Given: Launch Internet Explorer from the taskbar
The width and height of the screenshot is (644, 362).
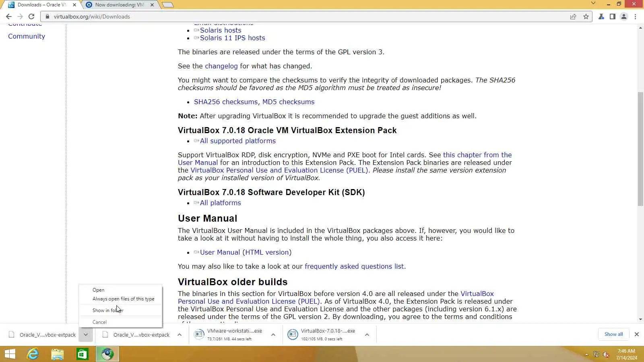Looking at the screenshot, I should tap(33, 354).
